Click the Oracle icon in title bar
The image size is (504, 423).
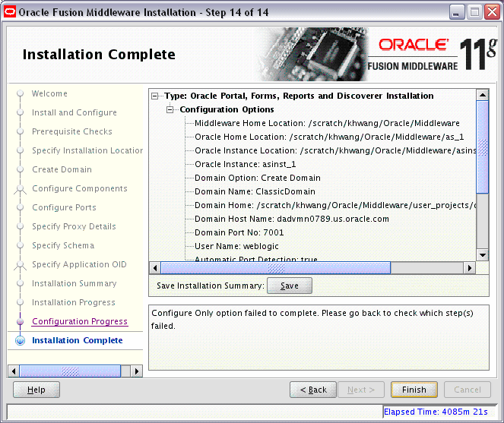pyautogui.click(x=10, y=12)
